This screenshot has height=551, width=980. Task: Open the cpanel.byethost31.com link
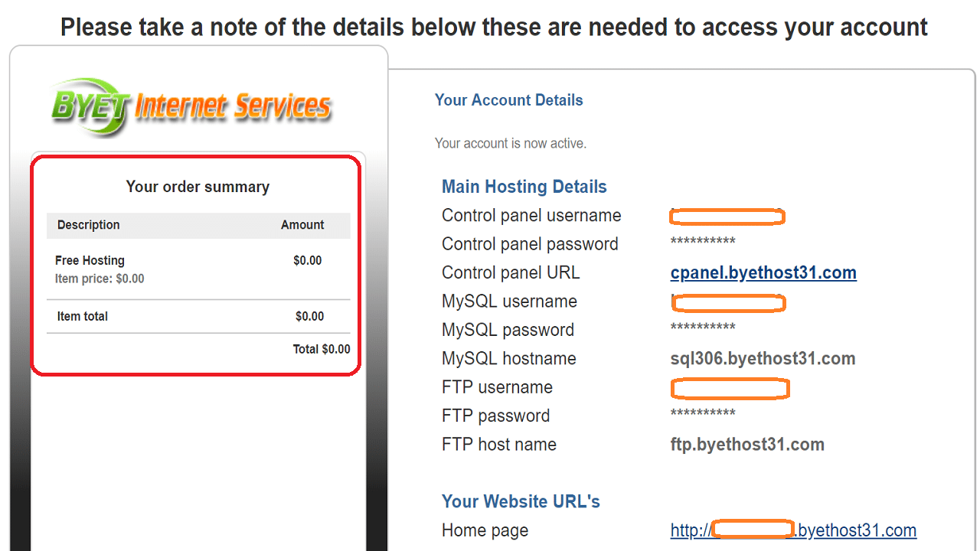click(x=763, y=273)
